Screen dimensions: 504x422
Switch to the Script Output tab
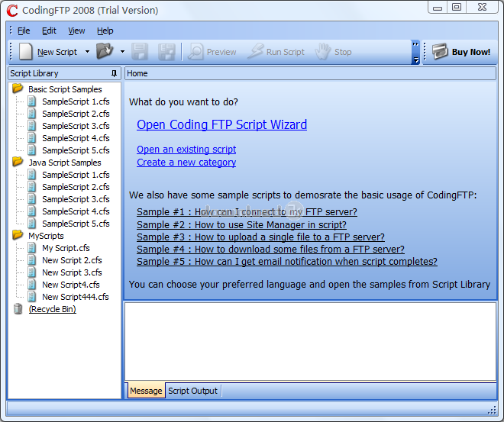point(193,391)
